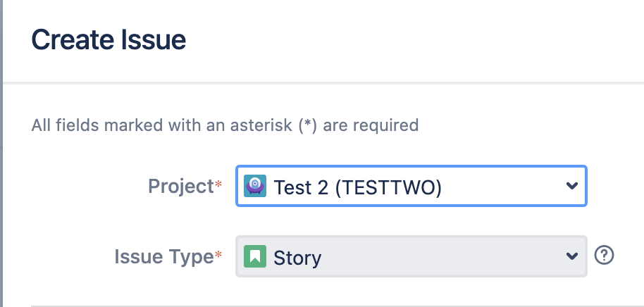Click the purple Test 2 project avatar
Image resolution: width=644 pixels, height=307 pixels.
tap(255, 187)
